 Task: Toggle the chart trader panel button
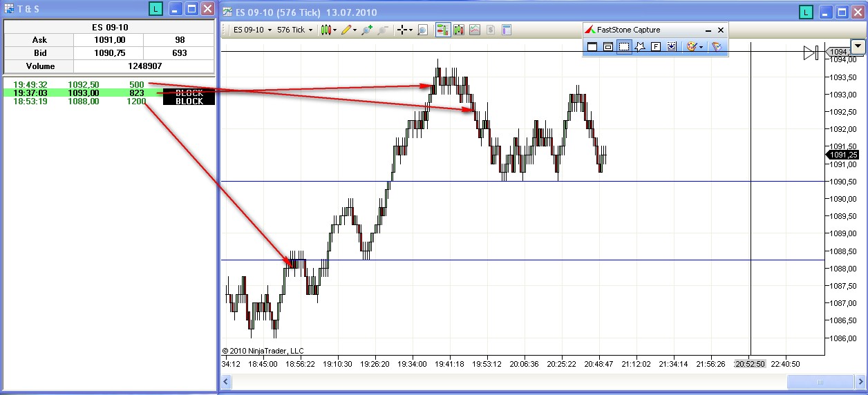[442, 30]
